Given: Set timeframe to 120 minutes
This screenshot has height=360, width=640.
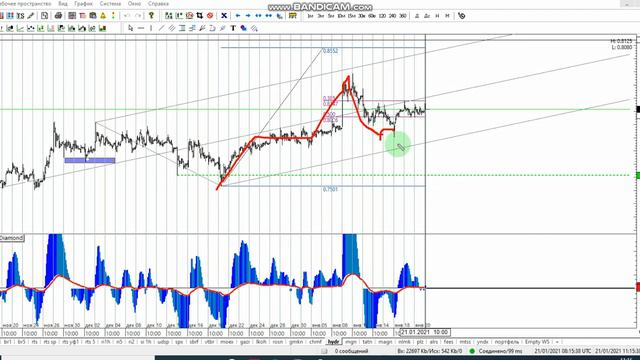Looking at the screenshot, I should [x=382, y=16].
